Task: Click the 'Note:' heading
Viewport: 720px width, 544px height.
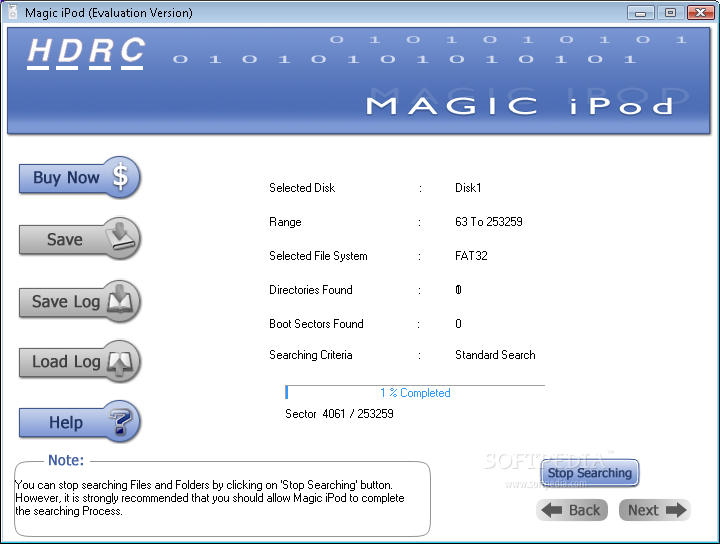Action: [66, 460]
